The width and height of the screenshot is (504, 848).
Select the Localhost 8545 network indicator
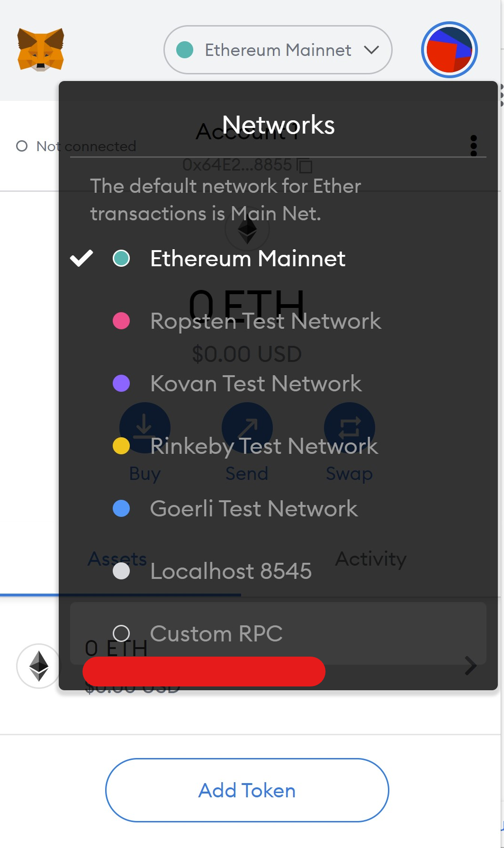pyautogui.click(x=121, y=571)
